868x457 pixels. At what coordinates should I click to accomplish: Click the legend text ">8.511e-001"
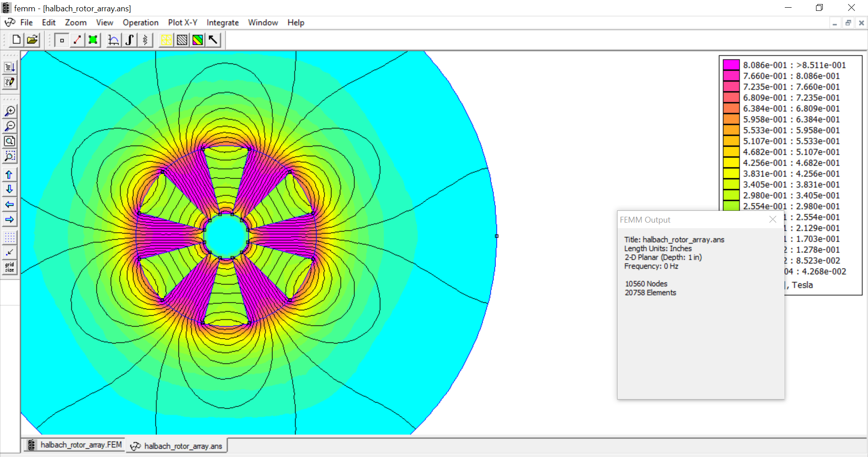(821, 65)
